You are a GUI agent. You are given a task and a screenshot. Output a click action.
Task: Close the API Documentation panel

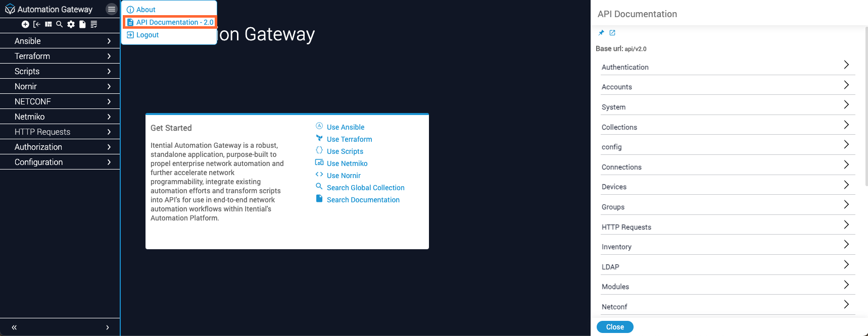(615, 327)
